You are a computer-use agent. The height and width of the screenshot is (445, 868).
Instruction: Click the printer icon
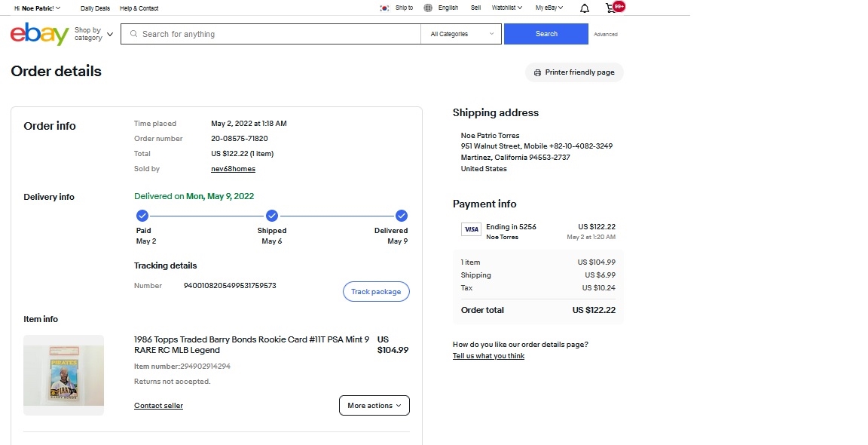tap(537, 72)
